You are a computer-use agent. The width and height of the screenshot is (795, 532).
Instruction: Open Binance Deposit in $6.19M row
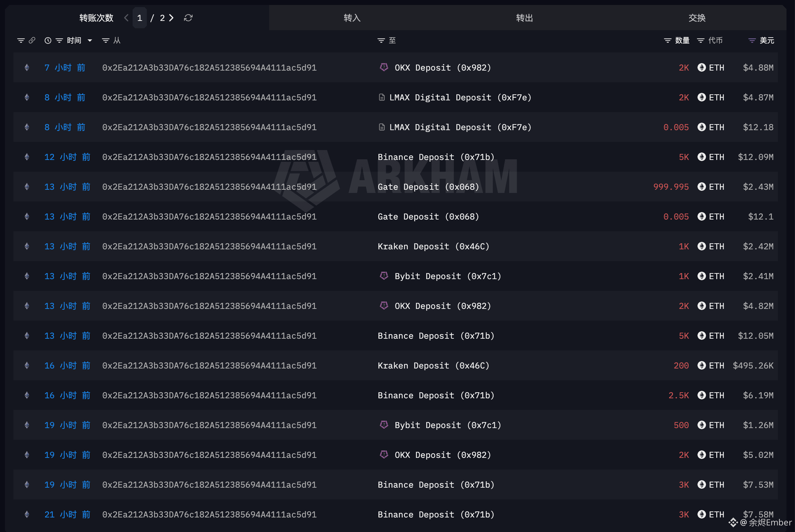click(x=436, y=395)
